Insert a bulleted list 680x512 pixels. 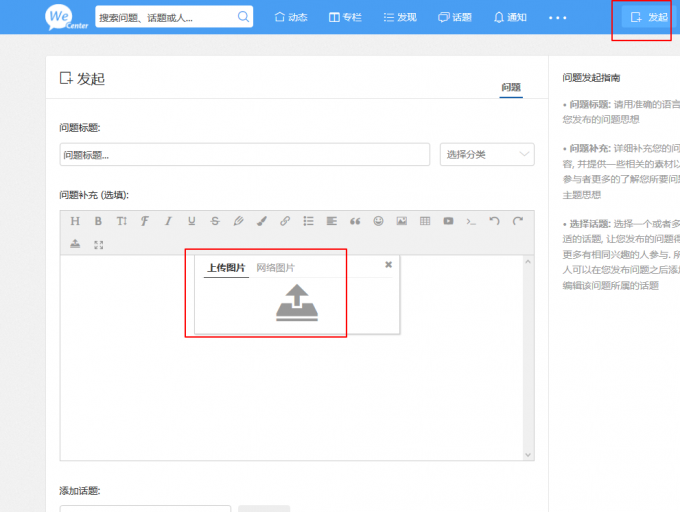[x=308, y=221]
